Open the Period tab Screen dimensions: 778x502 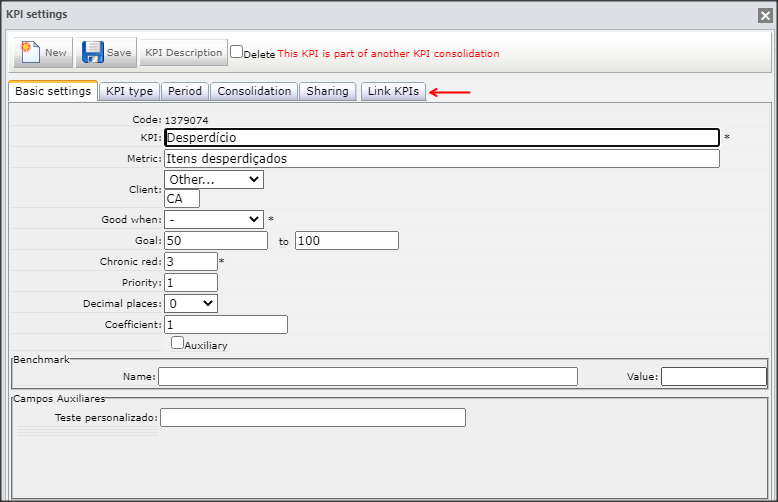point(185,91)
